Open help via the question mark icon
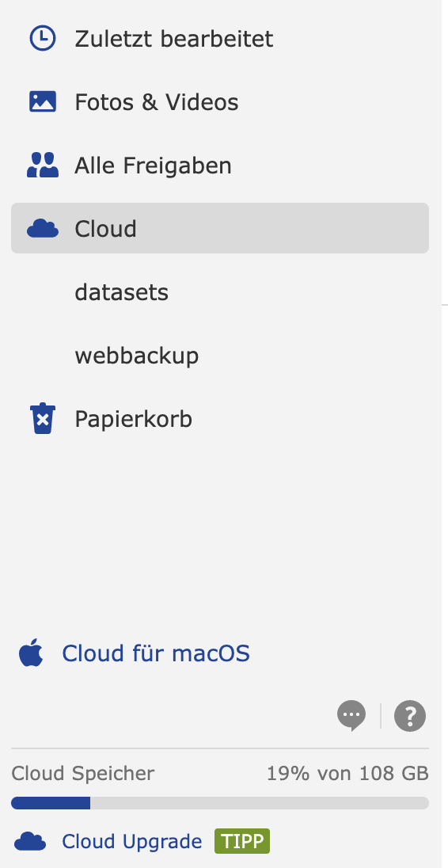 410,716
